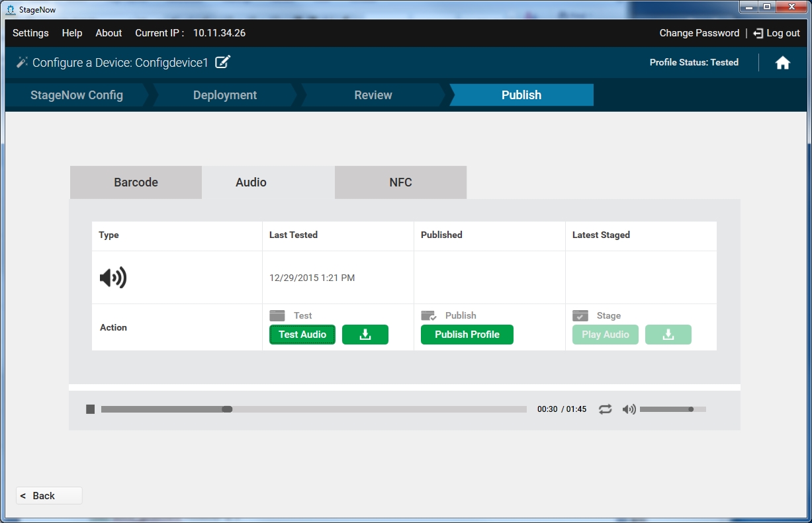Open the Help menu
Screen dimensions: 812x523
tap(72, 33)
